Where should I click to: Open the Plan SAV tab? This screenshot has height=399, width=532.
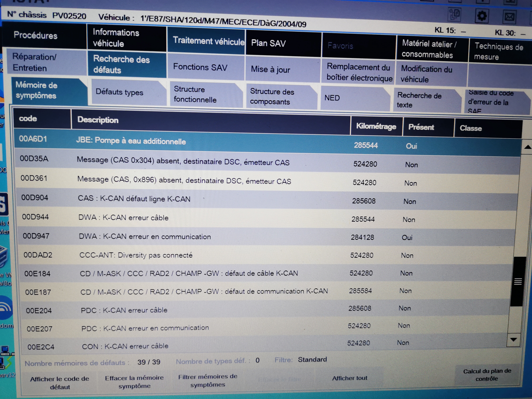click(268, 44)
